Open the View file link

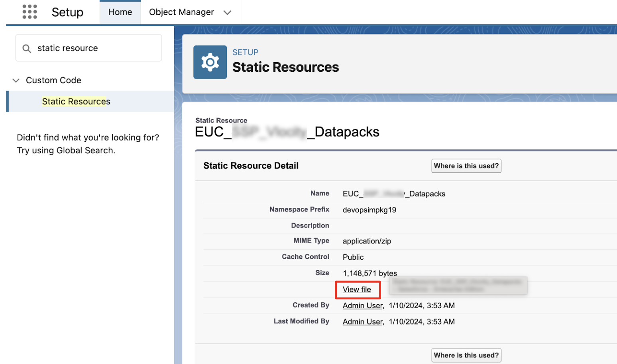tap(357, 290)
